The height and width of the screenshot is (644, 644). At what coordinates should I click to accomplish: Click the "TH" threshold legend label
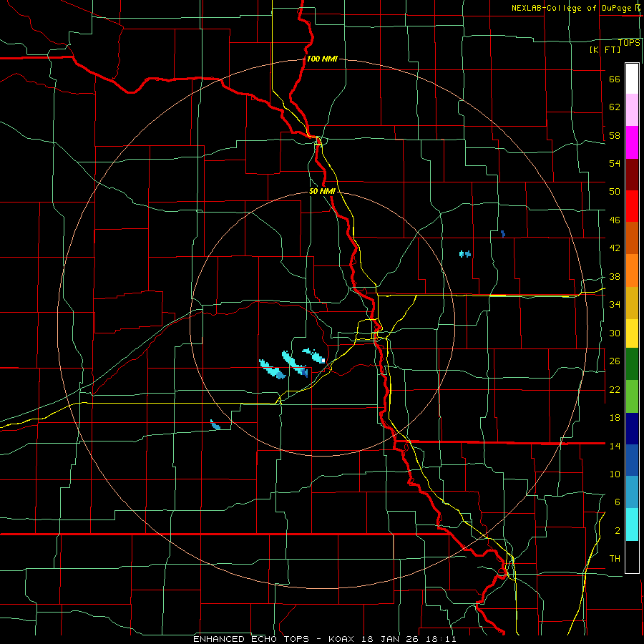point(615,558)
